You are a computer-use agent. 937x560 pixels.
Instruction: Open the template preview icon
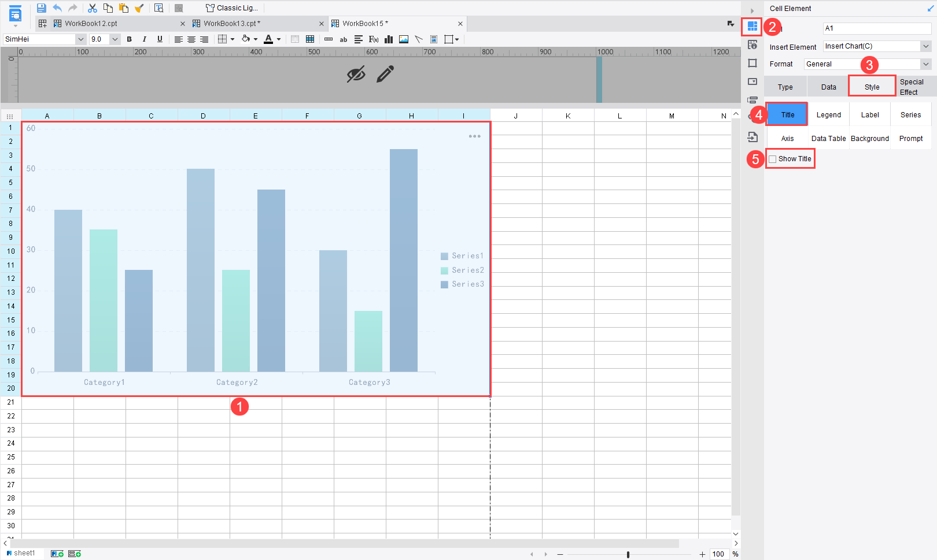click(x=159, y=8)
